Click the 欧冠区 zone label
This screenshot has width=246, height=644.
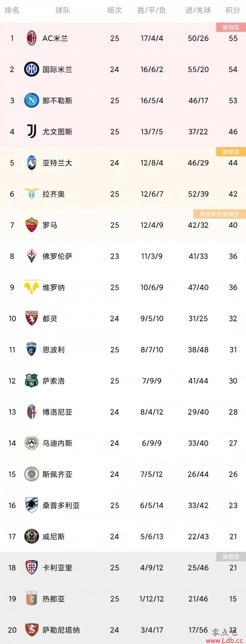point(231,27)
